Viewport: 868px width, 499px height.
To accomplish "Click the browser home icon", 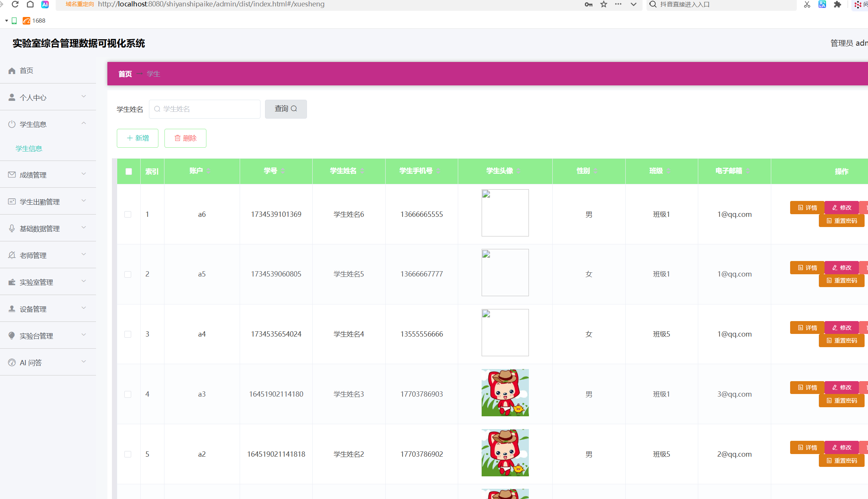I will coord(30,4).
